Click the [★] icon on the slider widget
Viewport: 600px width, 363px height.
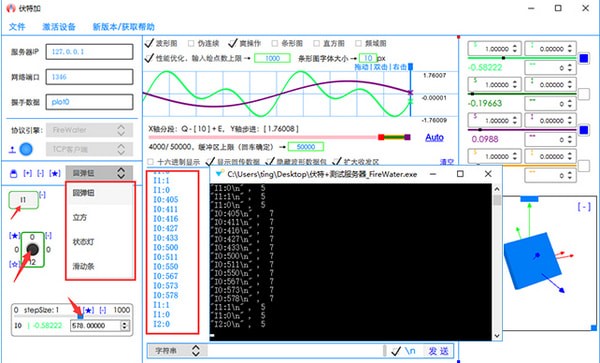[88, 310]
